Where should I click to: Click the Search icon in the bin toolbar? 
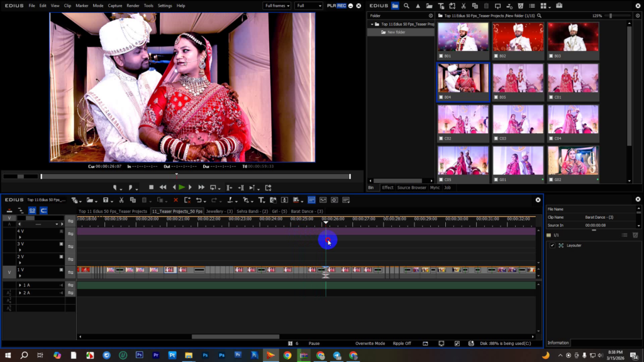tap(407, 6)
